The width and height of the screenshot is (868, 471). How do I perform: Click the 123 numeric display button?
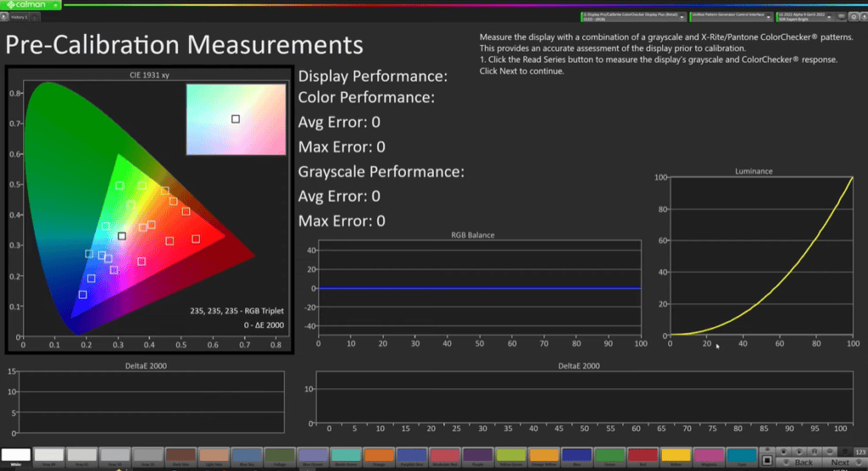click(860, 452)
